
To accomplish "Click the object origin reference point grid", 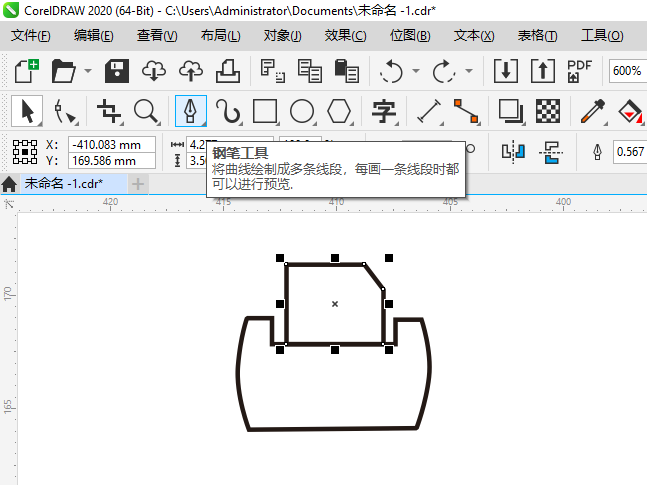I will click(25, 152).
